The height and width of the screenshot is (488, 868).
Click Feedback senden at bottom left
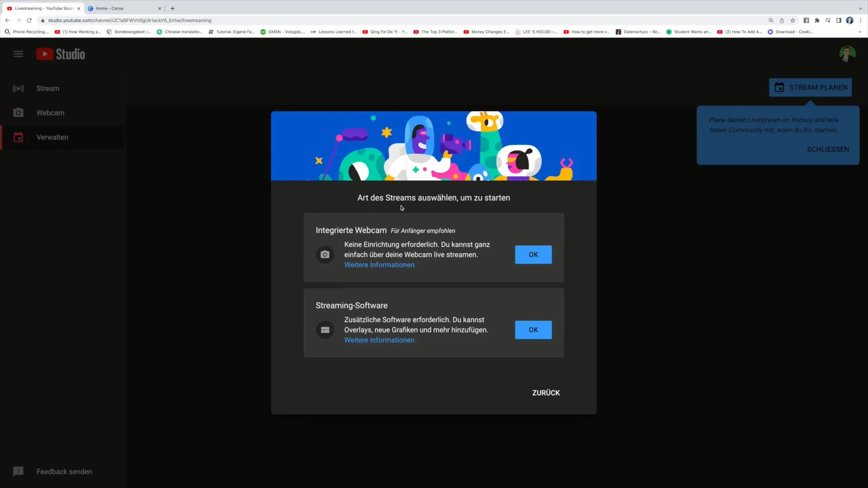tap(64, 471)
